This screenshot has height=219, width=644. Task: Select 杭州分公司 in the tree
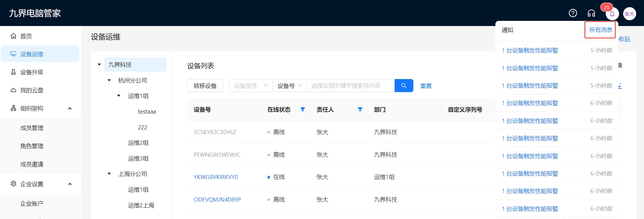coord(133,80)
